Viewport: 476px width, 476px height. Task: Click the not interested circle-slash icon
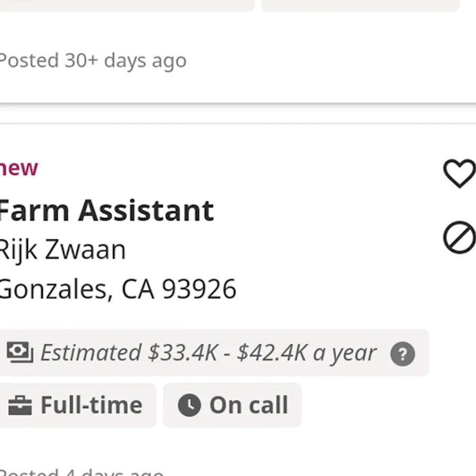click(459, 237)
